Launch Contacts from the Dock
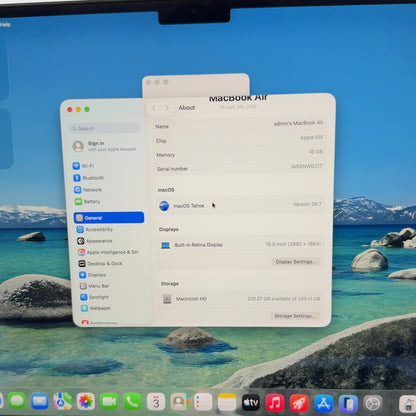416x416 pixels. (179, 402)
